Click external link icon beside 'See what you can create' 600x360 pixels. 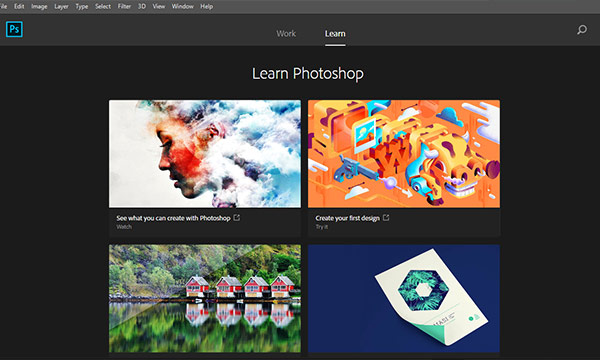(237, 217)
